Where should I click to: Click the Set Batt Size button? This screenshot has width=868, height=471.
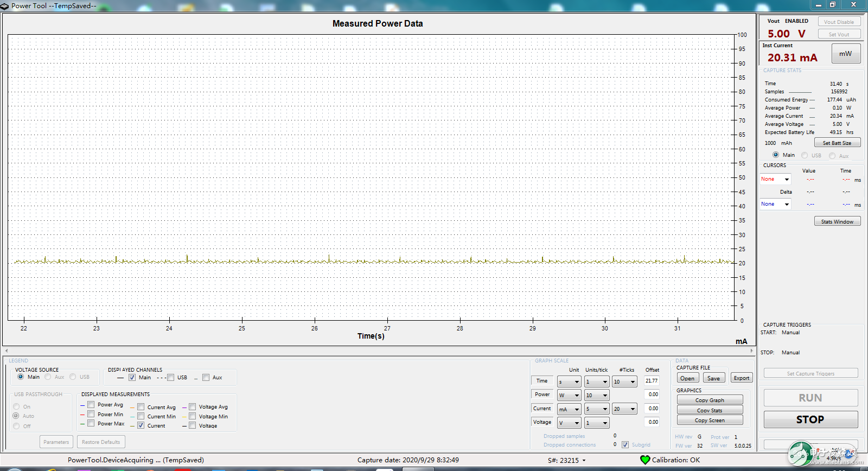tap(837, 143)
